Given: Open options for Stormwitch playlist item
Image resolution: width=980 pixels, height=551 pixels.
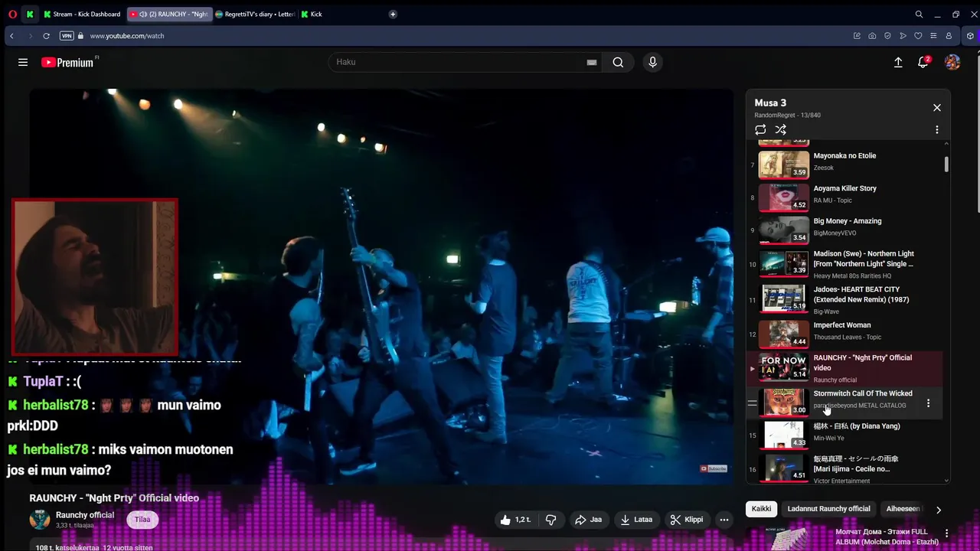Looking at the screenshot, I should click(x=928, y=403).
